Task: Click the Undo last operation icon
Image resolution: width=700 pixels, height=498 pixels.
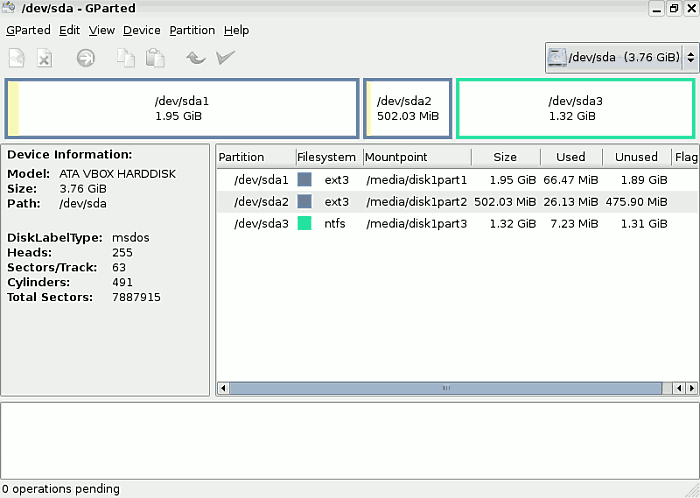Action: tap(196, 58)
